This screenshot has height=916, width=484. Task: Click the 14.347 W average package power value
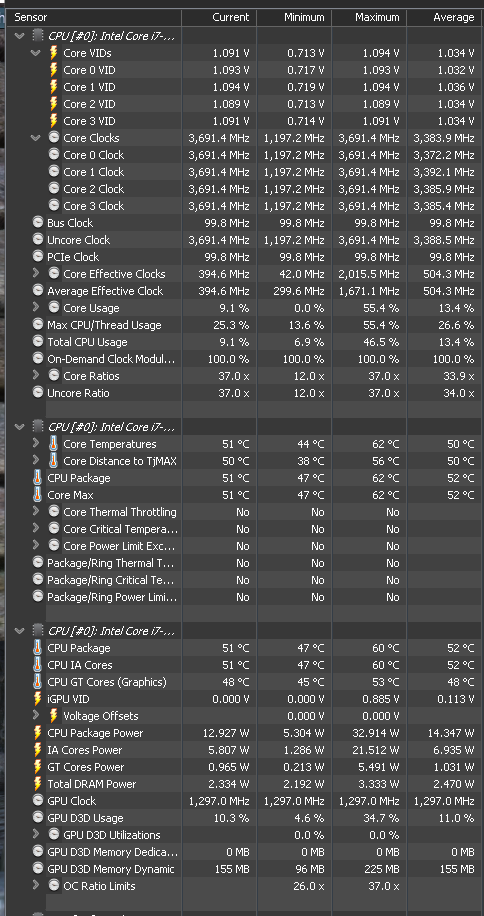pyautogui.click(x=452, y=733)
